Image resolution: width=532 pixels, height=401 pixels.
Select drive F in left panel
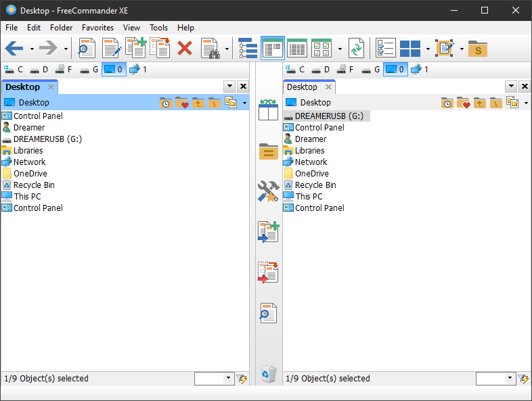(64, 70)
